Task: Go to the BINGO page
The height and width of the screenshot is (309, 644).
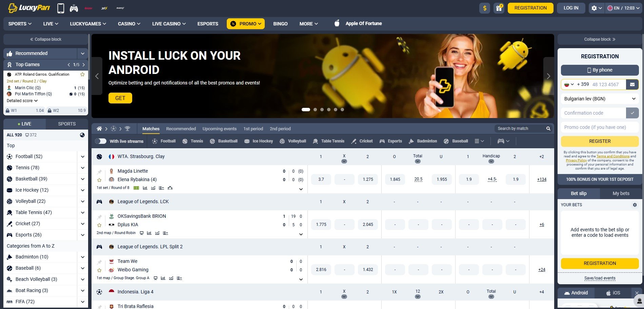Action: (280, 24)
